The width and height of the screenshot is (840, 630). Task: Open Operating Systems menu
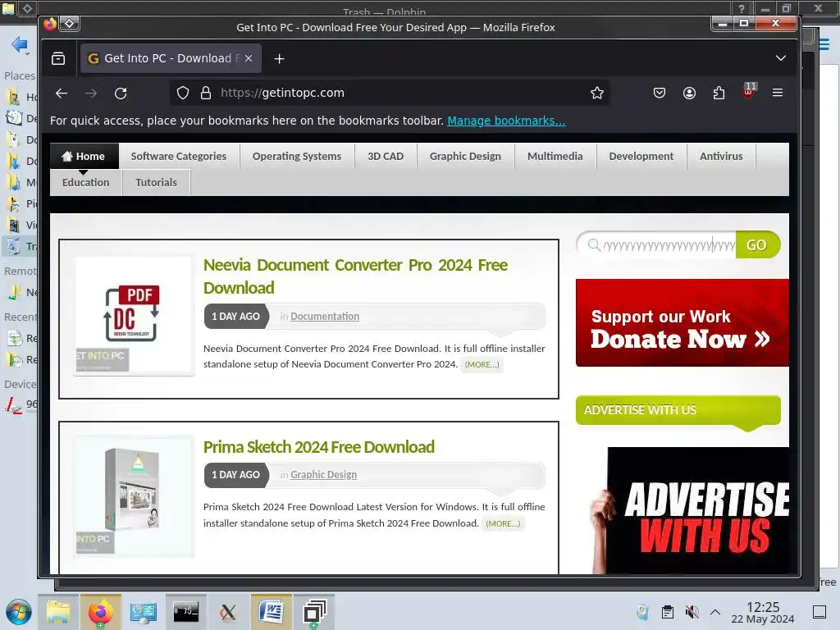297,157
